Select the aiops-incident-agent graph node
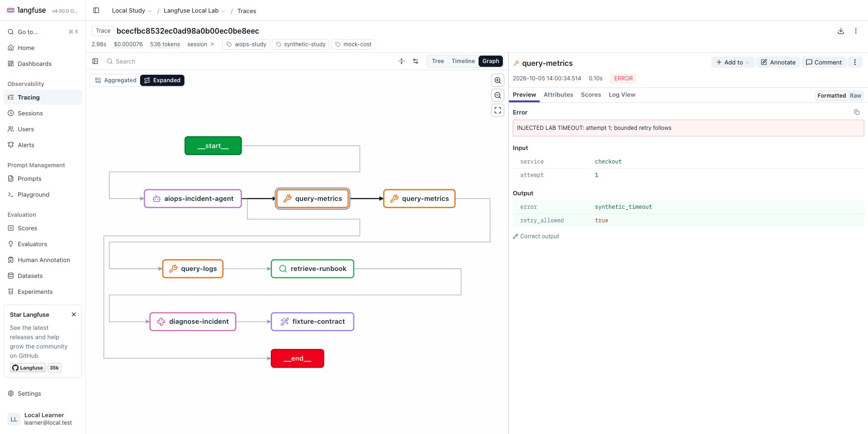Image resolution: width=868 pixels, height=434 pixels. (193, 199)
